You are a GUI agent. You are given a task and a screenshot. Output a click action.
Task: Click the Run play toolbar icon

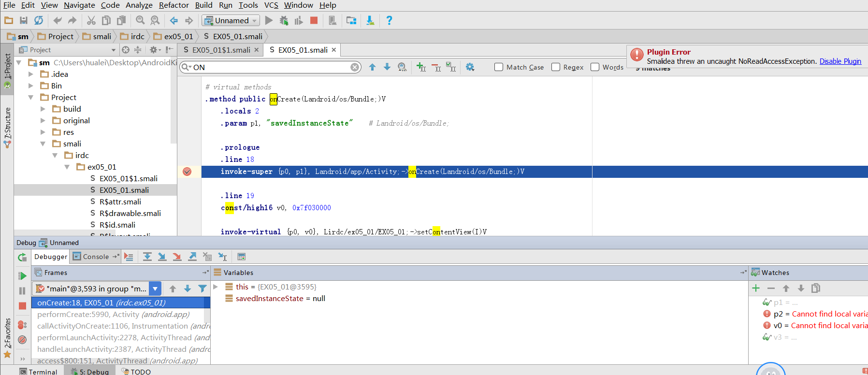pos(269,20)
